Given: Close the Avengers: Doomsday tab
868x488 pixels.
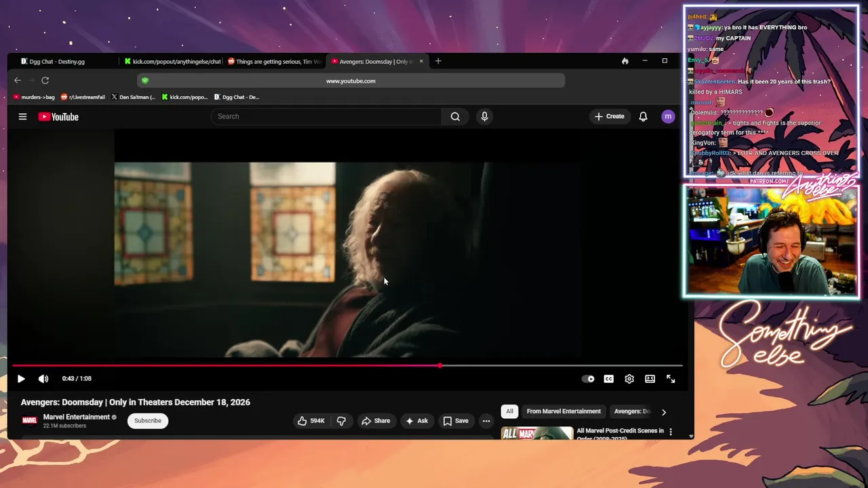Looking at the screenshot, I should 421,61.
